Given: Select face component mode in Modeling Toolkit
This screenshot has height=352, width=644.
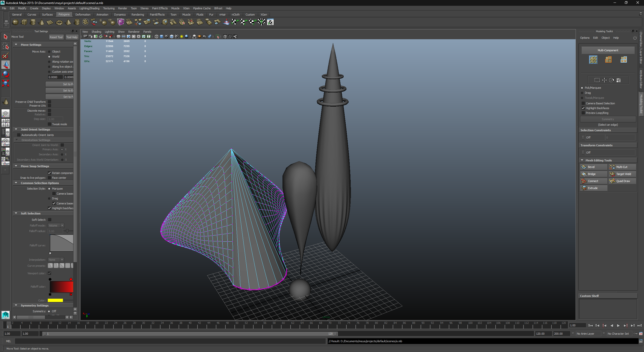Looking at the screenshot, I should click(624, 60).
